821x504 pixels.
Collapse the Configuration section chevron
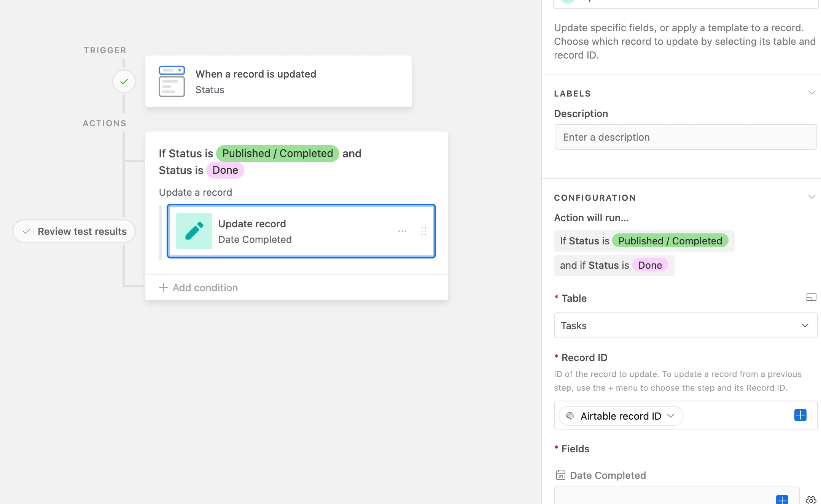point(811,197)
